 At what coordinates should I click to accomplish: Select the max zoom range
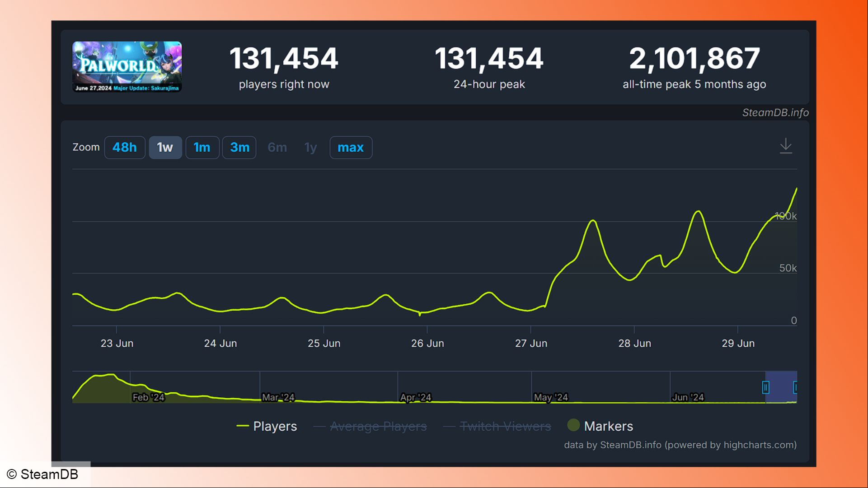click(351, 148)
